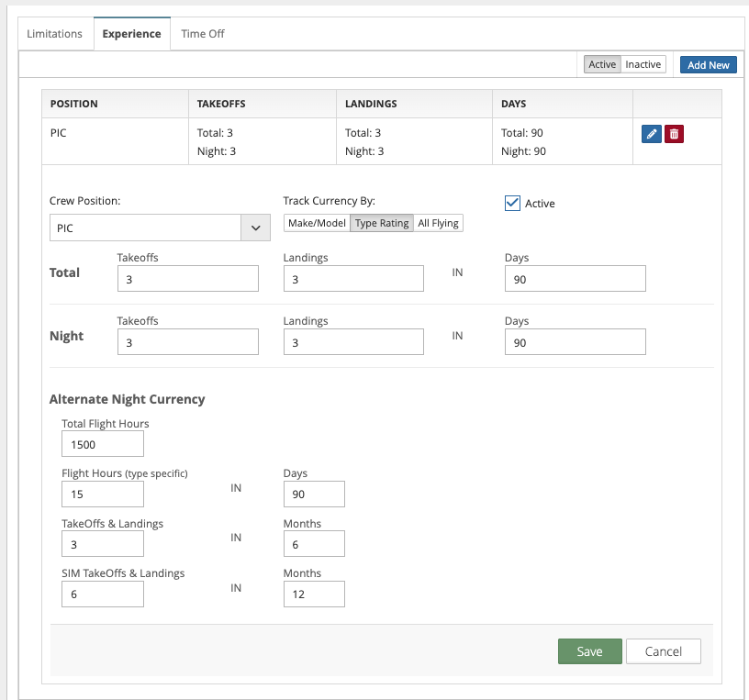749x700 pixels.
Task: Click the Flight Hours type specific field
Action: point(103,494)
